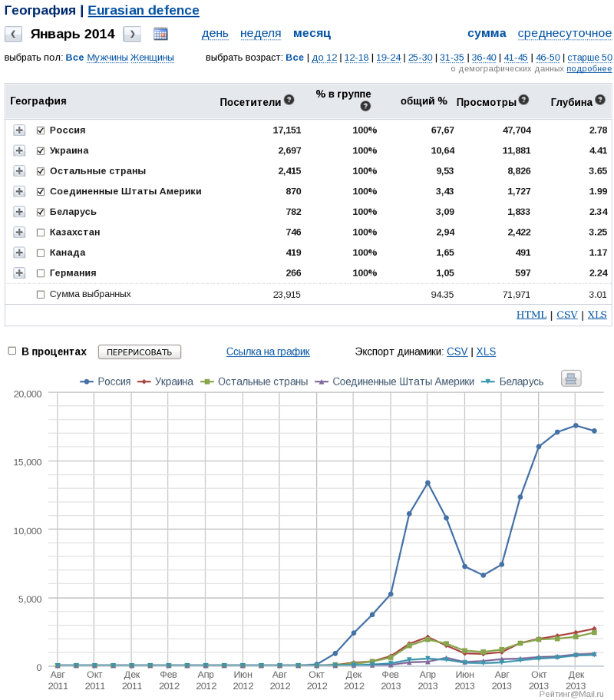Check the Канада checkbox
614x700 pixels.
click(41, 253)
